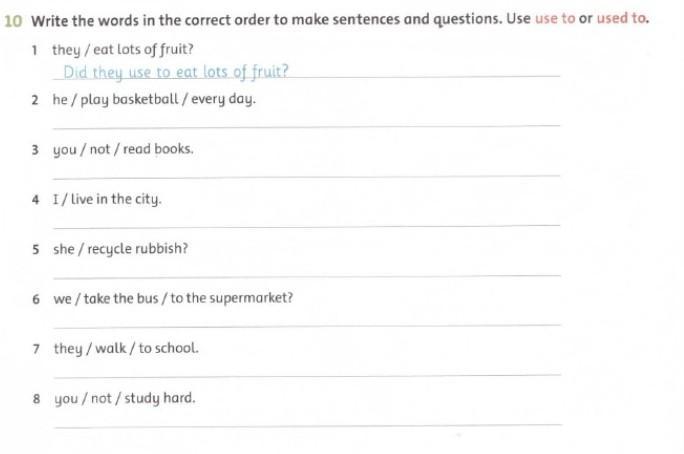
Task: Click prompt 'I / live in the city.'
Action: coord(107,199)
